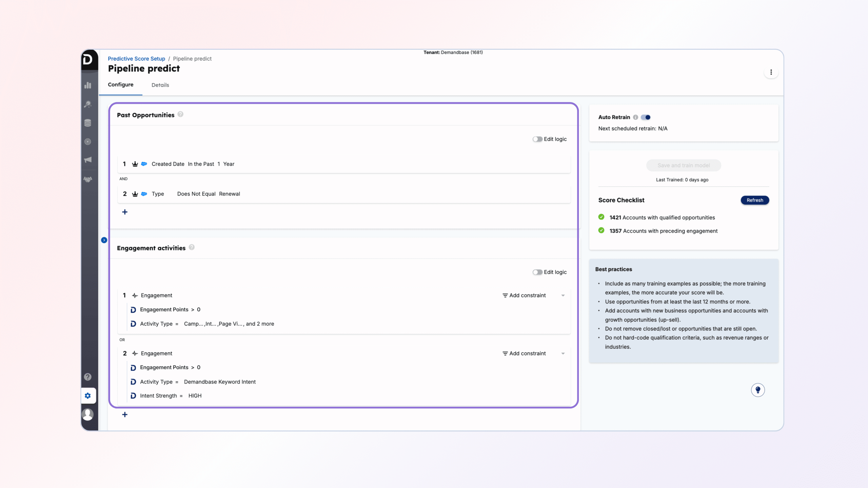Enable Edit logic for Past Opportunities

(x=537, y=139)
